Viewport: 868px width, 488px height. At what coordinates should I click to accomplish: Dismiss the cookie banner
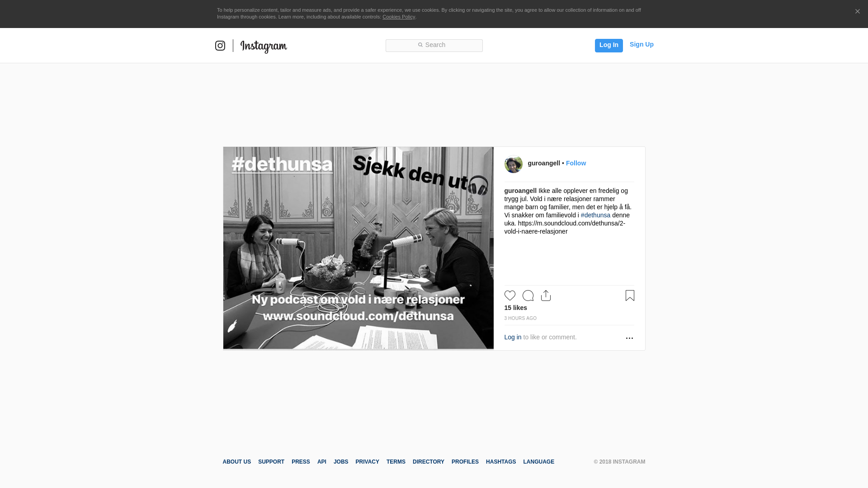(857, 12)
